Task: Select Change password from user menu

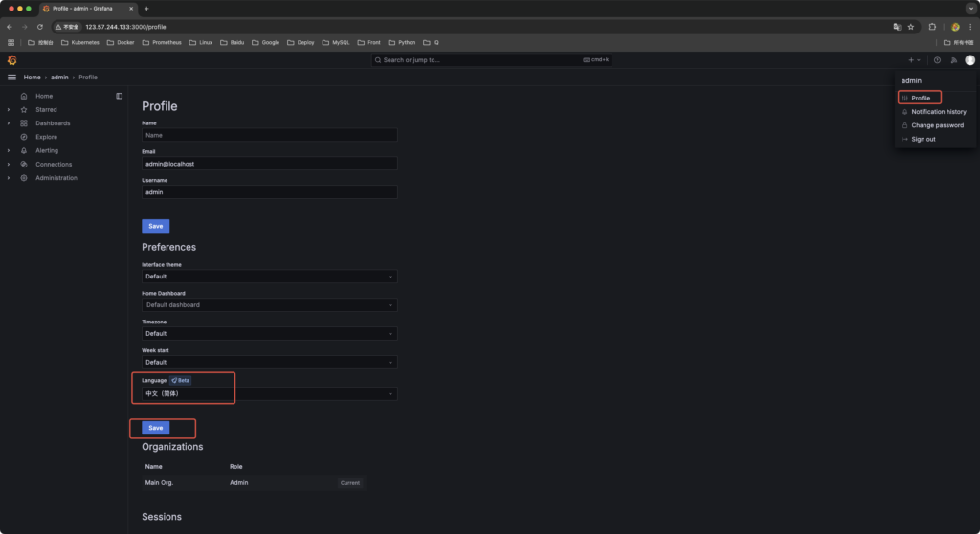Action: 937,125
